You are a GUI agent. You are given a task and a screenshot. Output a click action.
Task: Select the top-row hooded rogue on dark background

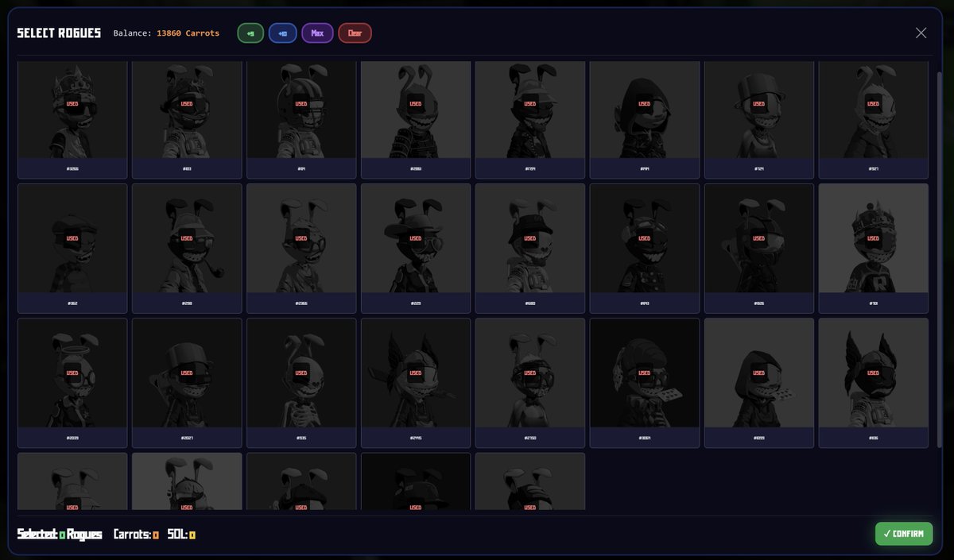click(x=645, y=119)
